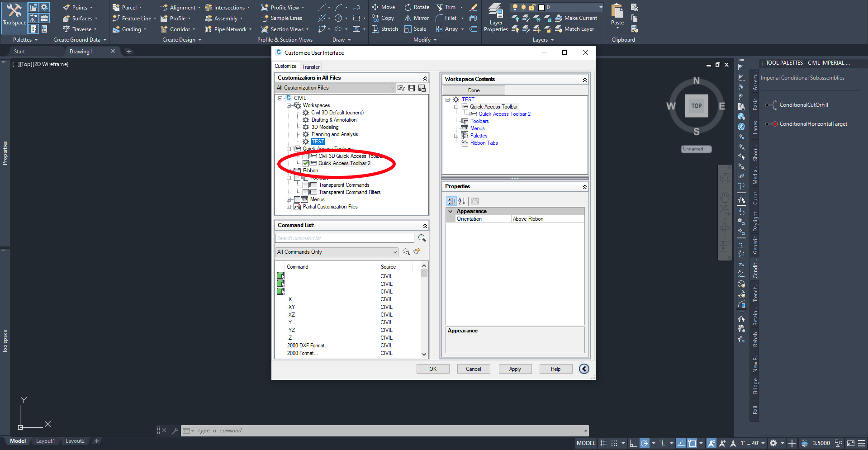Viewport: 868px width, 450px height.
Task: Switch to the Layout1 tab
Action: 46,441
